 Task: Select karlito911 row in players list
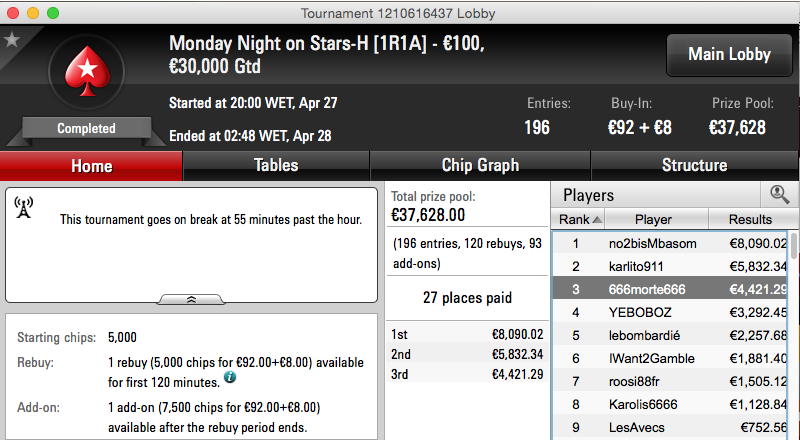click(670, 266)
